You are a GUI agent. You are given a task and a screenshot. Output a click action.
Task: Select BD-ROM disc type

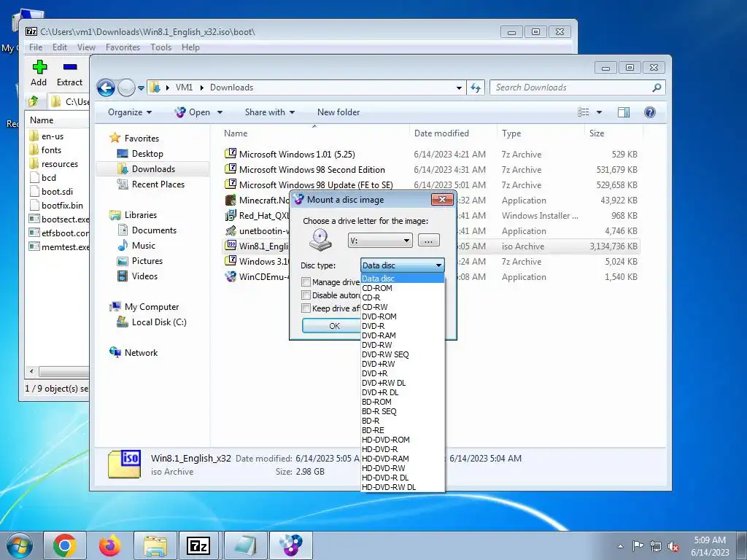click(403, 402)
